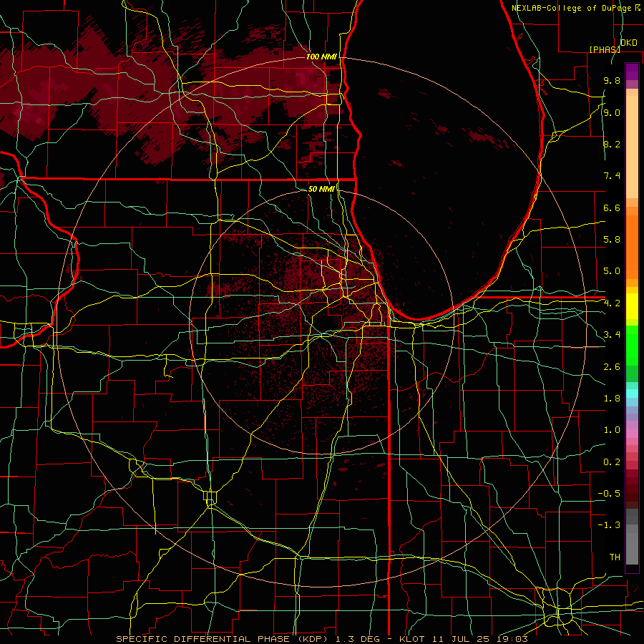Pick the peach band beside 8.2 on the color scale
Image resolution: width=644 pixels, height=644 pixels.
[632, 147]
